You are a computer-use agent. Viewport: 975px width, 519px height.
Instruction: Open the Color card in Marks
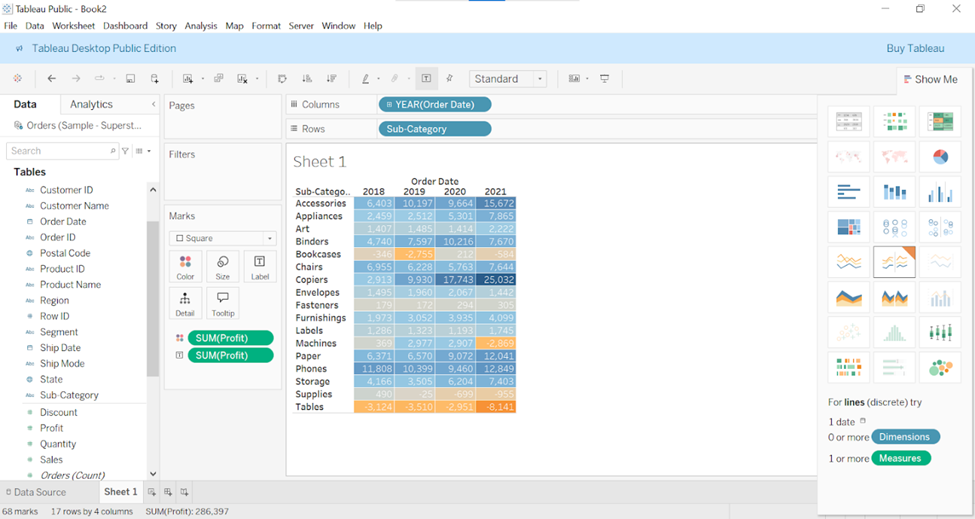[185, 267]
